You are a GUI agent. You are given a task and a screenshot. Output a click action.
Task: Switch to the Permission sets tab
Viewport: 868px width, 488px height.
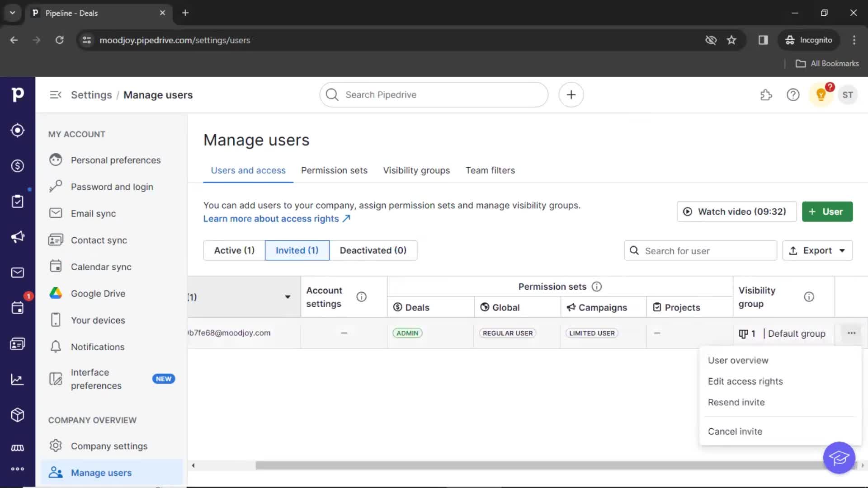[334, 170]
